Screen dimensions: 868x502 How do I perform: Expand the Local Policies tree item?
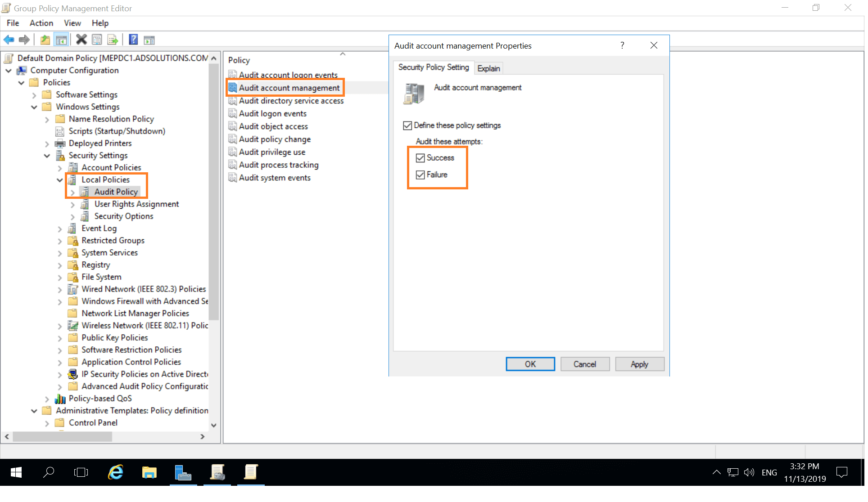(x=60, y=179)
